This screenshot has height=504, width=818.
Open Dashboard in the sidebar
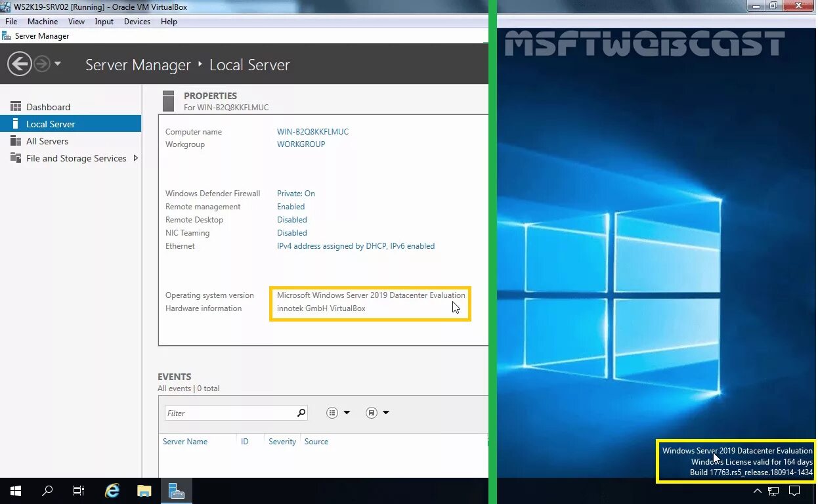click(48, 107)
